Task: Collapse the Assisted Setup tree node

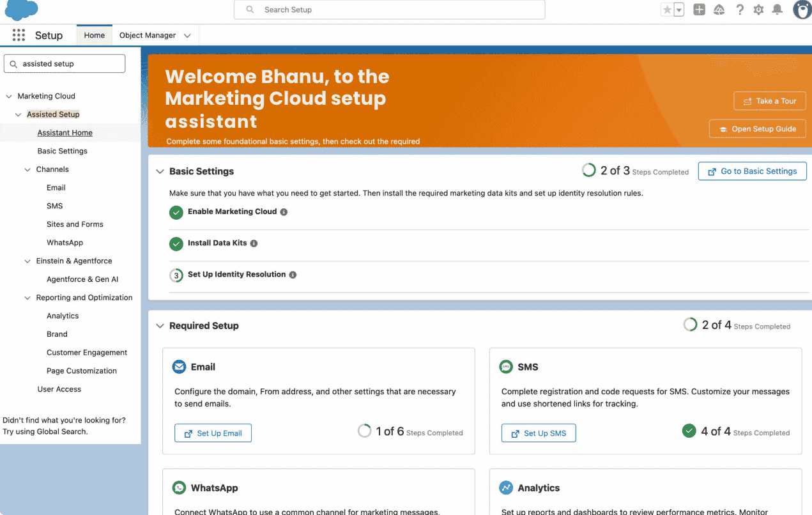Action: click(19, 114)
